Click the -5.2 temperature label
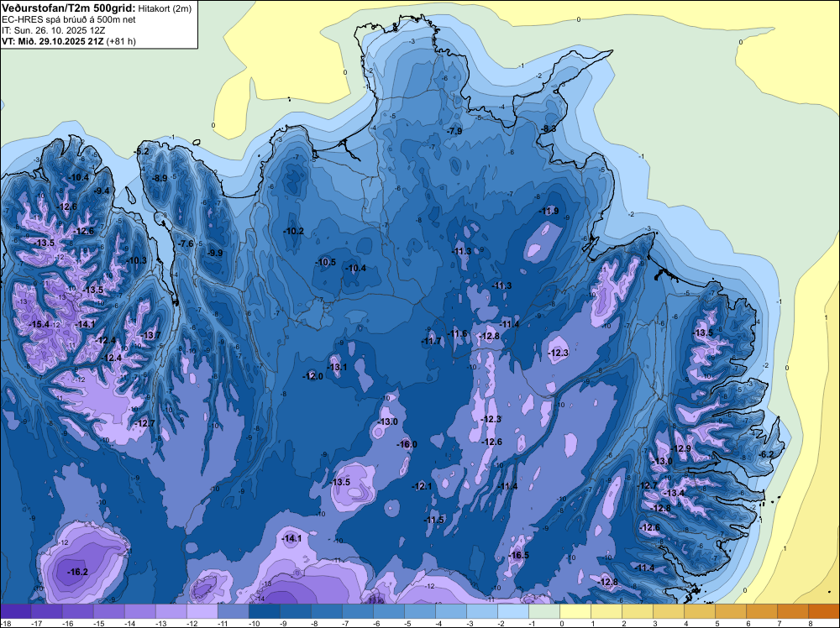 point(141,151)
